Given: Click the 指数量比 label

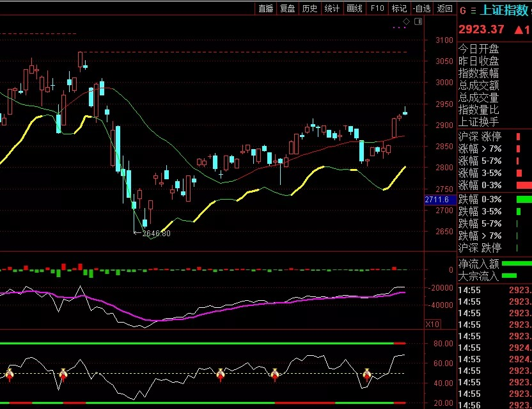Looking at the screenshot, I should [x=478, y=109].
